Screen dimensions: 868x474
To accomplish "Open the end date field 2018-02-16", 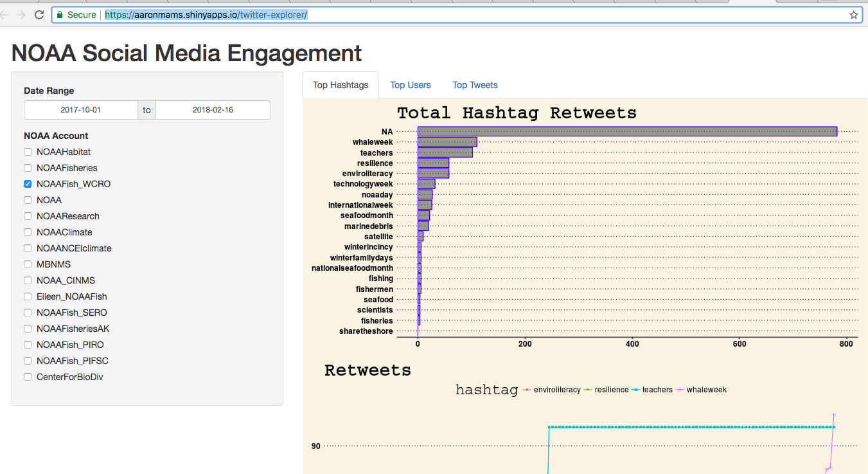I will 213,110.
